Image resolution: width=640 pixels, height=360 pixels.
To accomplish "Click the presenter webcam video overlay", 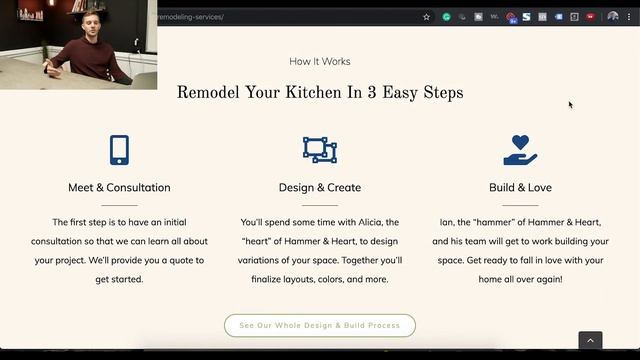I will [78, 44].
